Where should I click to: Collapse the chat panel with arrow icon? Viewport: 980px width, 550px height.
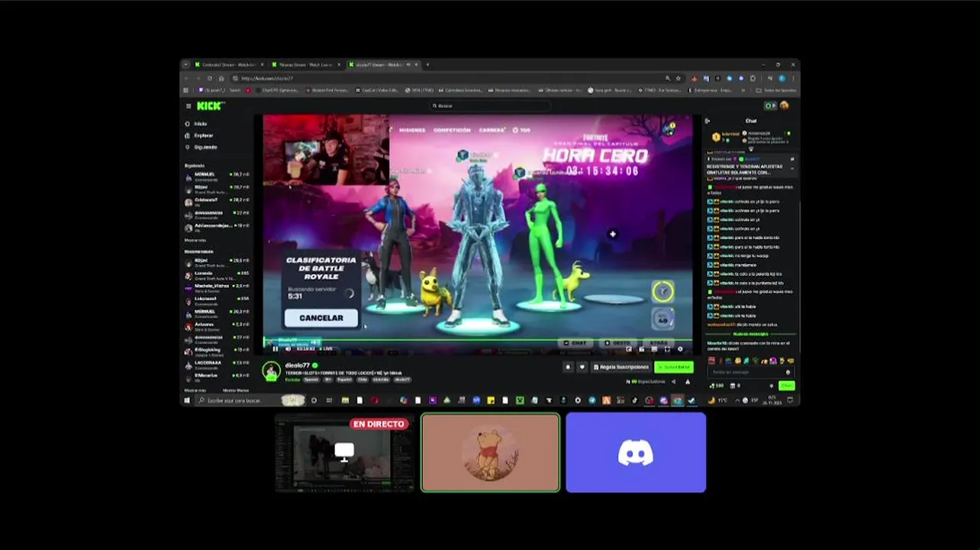click(x=707, y=121)
